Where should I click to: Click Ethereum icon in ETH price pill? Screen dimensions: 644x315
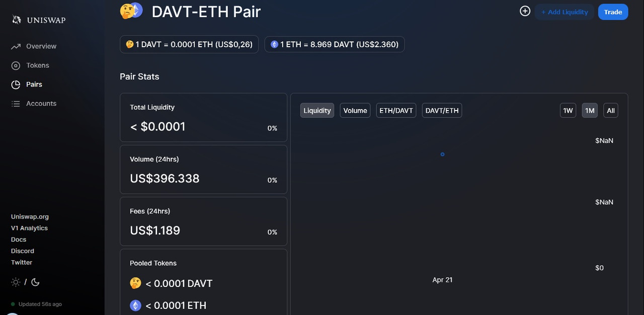(274, 44)
